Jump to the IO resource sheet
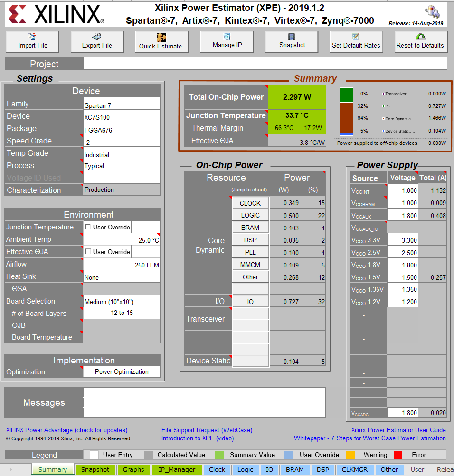Viewport: 454px width, 476px height. [x=250, y=302]
